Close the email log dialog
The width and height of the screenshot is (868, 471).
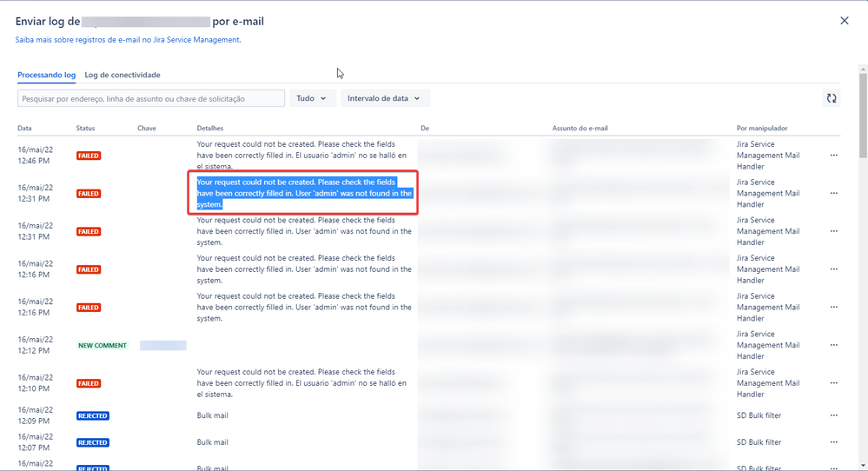pyautogui.click(x=845, y=21)
